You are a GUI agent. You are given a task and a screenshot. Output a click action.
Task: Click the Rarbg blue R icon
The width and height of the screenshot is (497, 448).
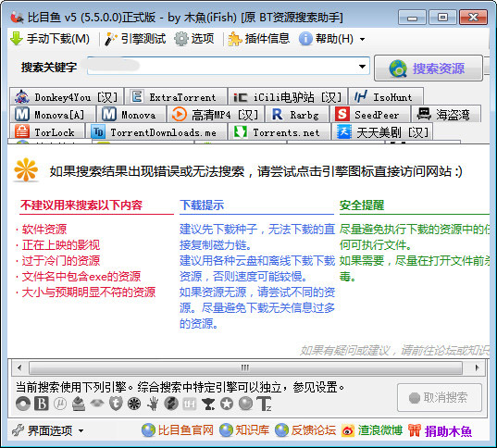(277, 114)
